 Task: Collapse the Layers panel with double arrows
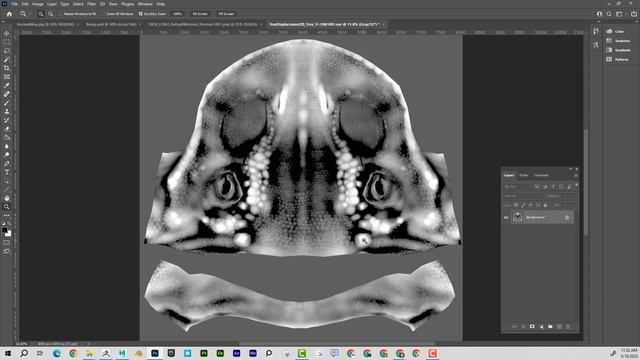[x=571, y=169]
